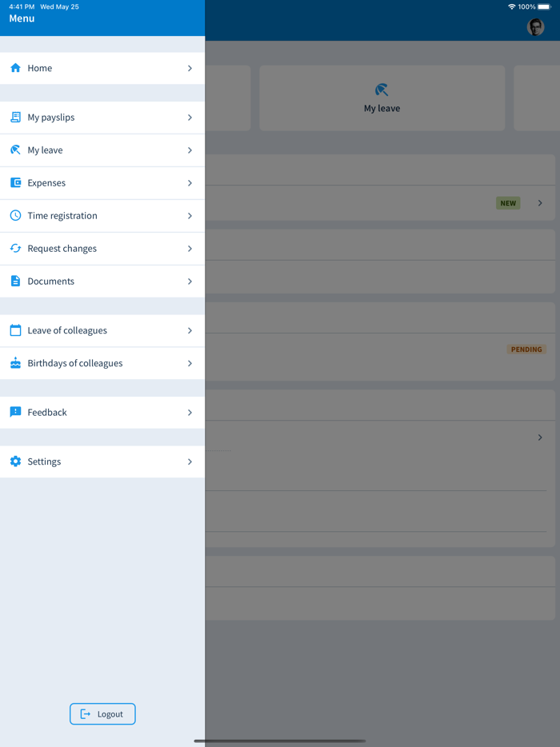Open the Feedback chevron

(x=190, y=412)
